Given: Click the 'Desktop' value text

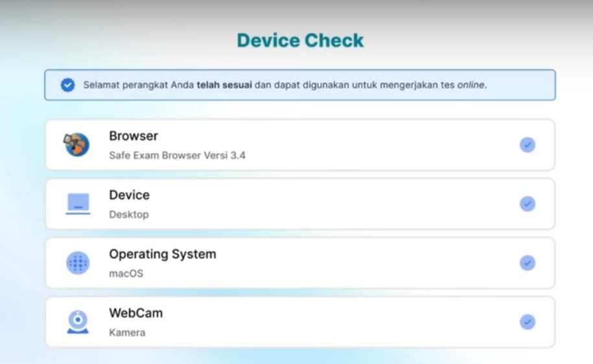Looking at the screenshot, I should pos(128,214).
